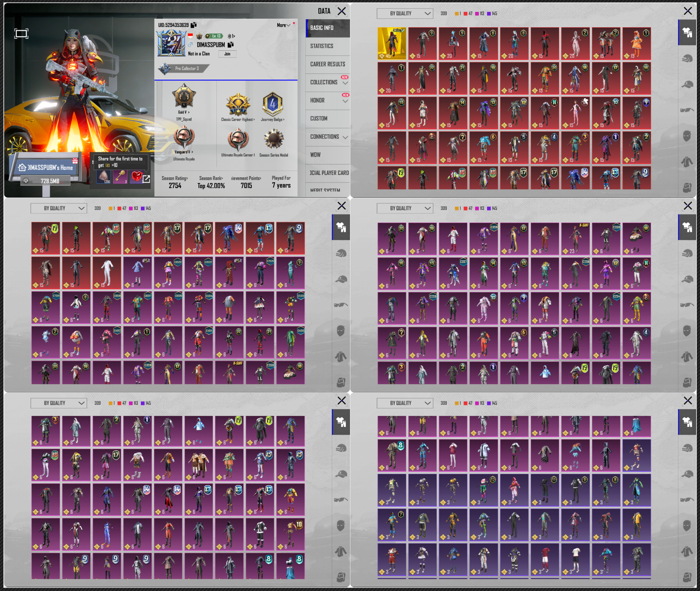Open the Achievement Points details link
Image resolution: width=700 pixels, height=591 pixels.
tap(246, 178)
